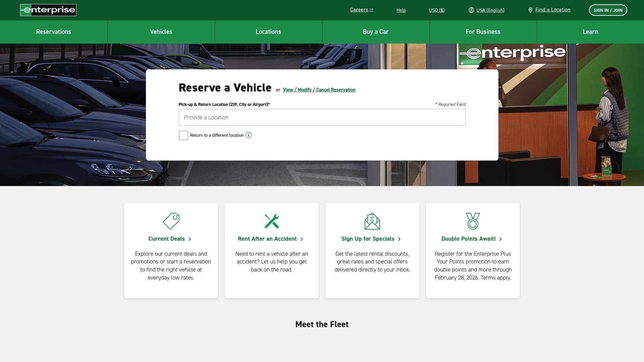Click the location pin icon beside Find a Location
The width and height of the screenshot is (644, 362).
[x=531, y=10]
